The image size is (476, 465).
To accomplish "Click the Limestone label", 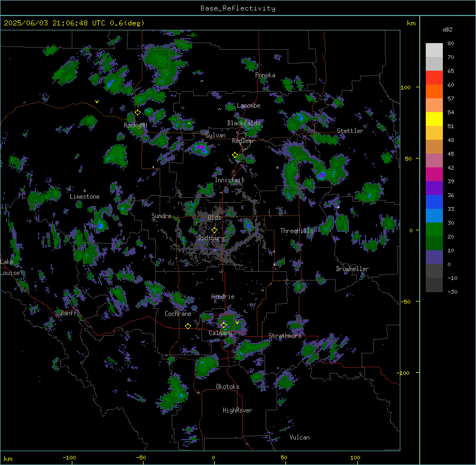I will (84, 197).
